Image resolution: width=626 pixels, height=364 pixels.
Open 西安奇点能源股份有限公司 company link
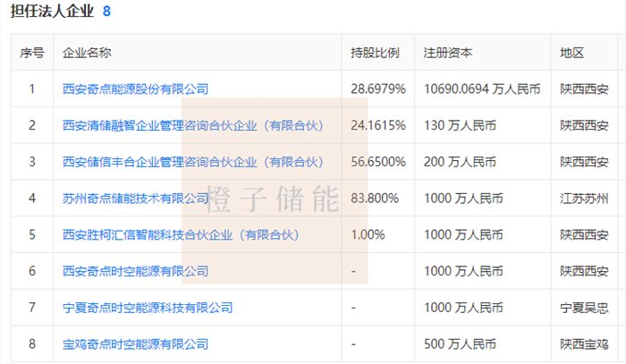[135, 89]
